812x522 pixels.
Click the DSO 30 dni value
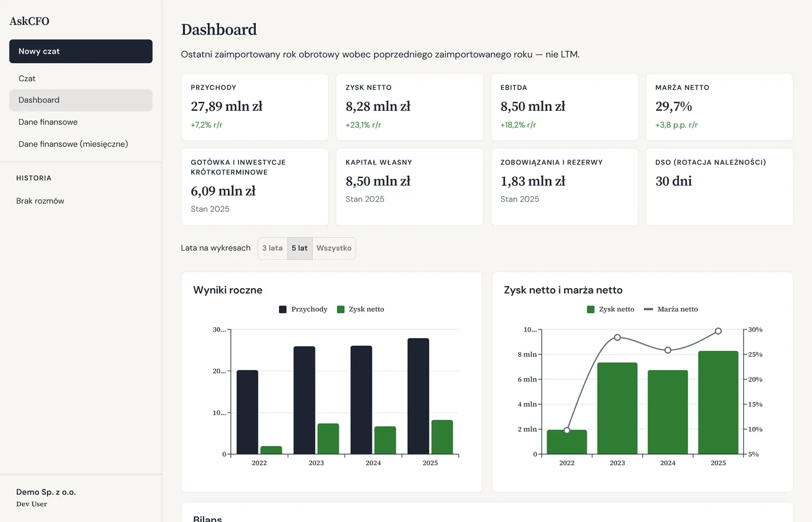pos(673,181)
